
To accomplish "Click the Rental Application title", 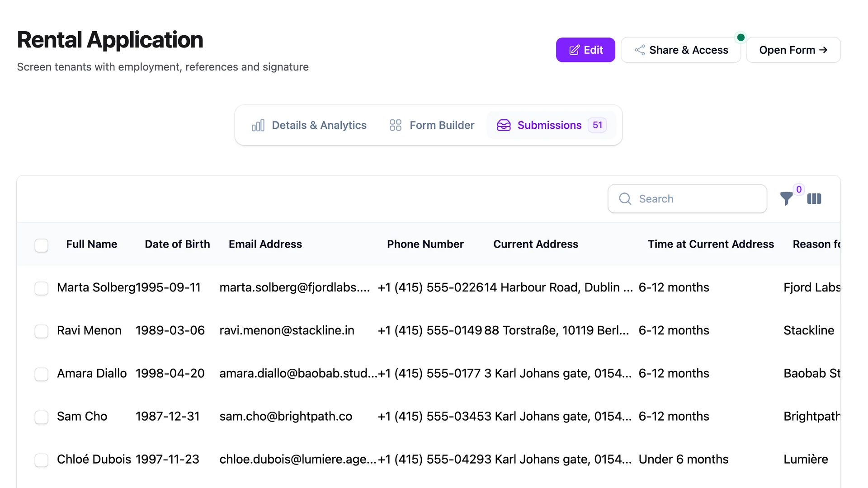I will point(110,40).
